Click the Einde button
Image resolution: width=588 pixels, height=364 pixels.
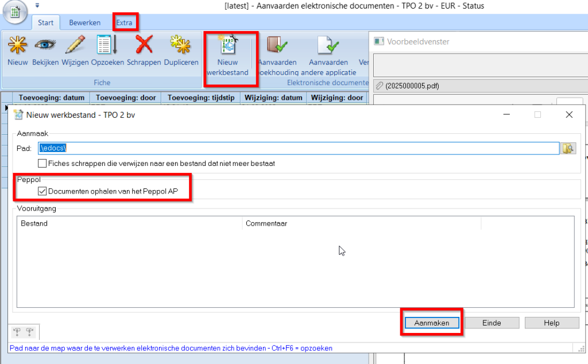[x=492, y=323]
